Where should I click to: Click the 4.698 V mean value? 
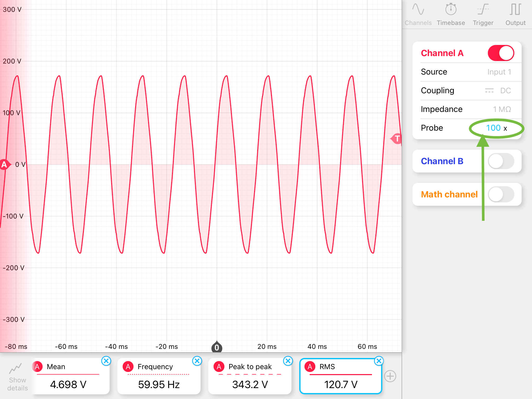[x=68, y=384]
